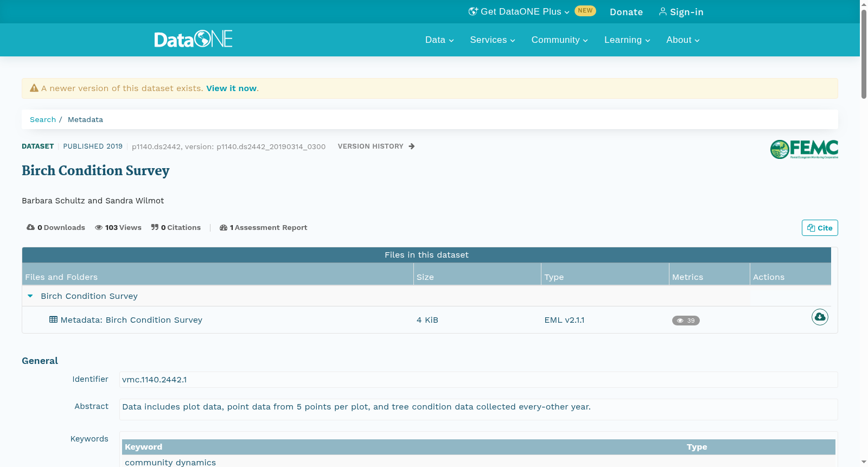Collapse the Birch Condition Survey folder
This screenshot has height=467, width=868.
[x=30, y=296]
